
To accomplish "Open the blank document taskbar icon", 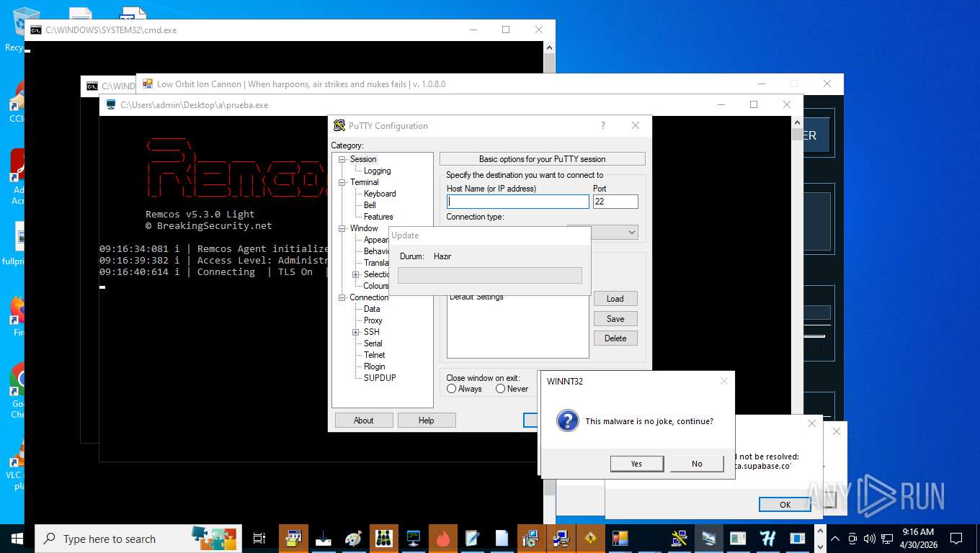I will 502,539.
